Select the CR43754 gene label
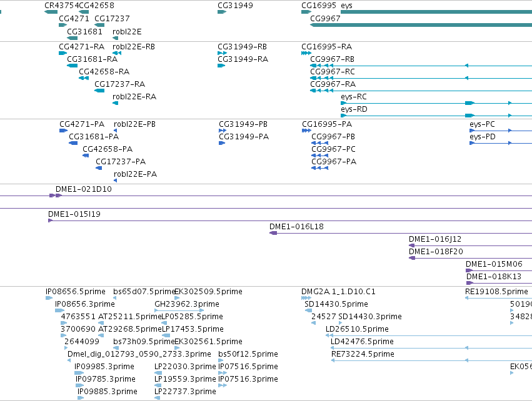The width and height of the screenshot is (532, 401). pyautogui.click(x=61, y=6)
